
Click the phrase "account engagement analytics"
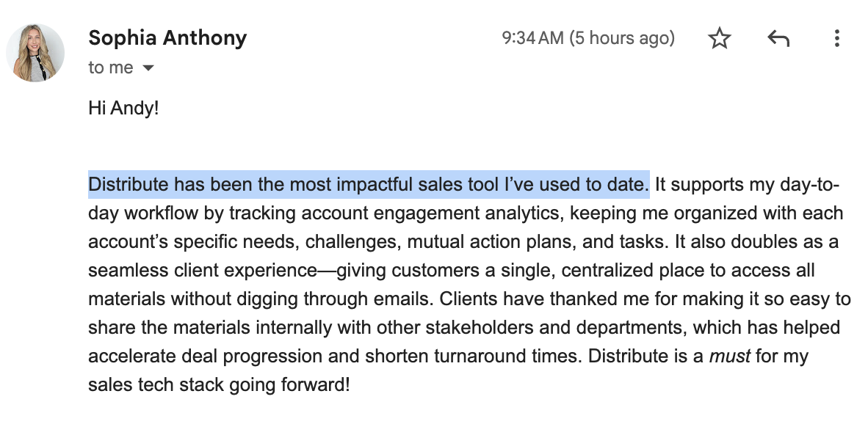coord(426,213)
